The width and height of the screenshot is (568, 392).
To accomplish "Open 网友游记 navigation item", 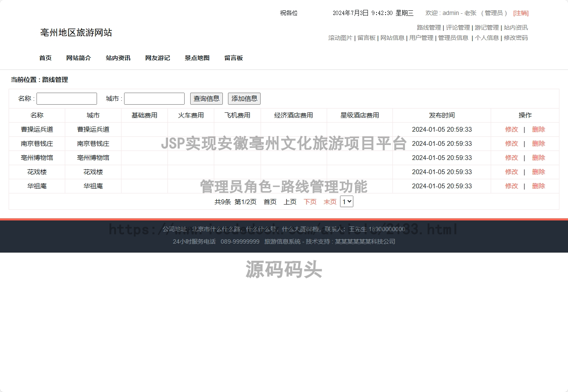I will click(158, 58).
